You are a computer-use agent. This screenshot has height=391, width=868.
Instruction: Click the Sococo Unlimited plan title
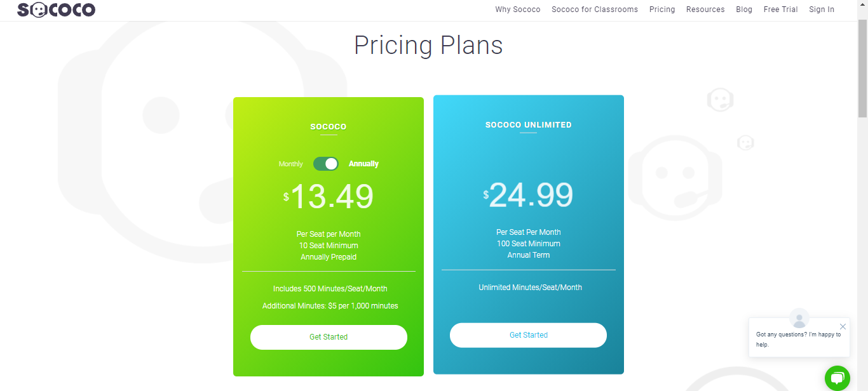tap(529, 125)
